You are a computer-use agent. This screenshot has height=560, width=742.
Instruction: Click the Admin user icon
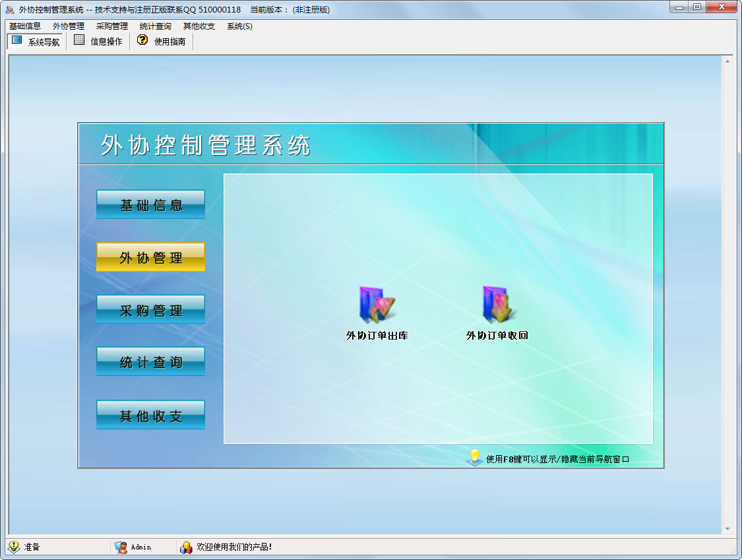click(121, 547)
